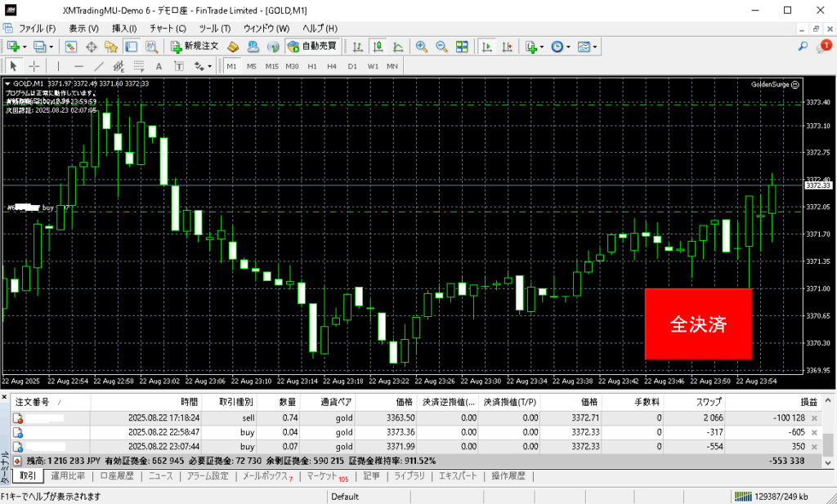Click the tile windows icon
The image size is (837, 504).
point(460,47)
